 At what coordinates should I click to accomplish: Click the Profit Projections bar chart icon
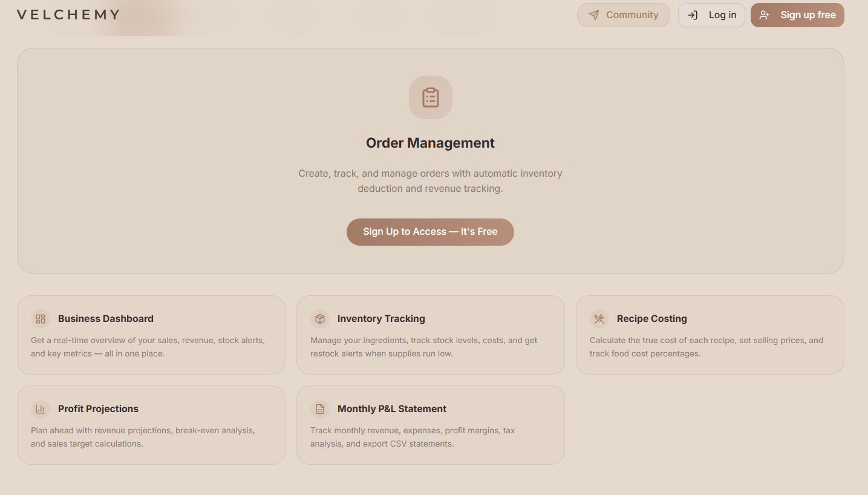[41, 409]
